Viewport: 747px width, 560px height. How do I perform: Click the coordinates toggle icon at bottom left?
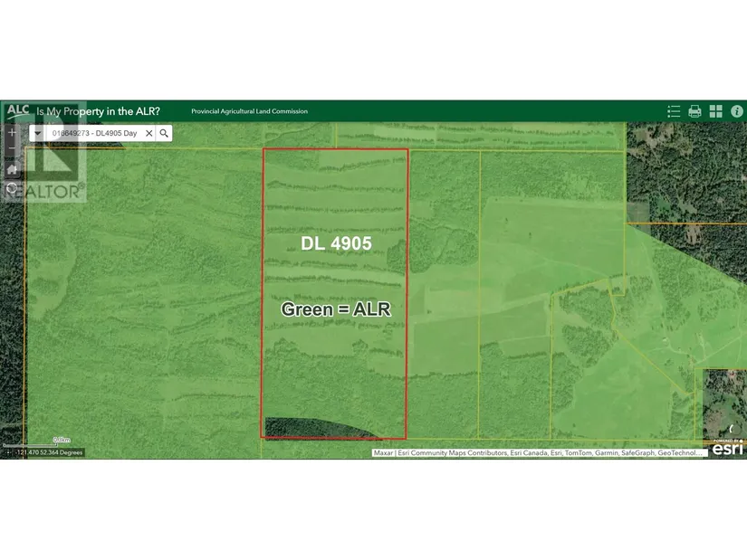coord(8,452)
